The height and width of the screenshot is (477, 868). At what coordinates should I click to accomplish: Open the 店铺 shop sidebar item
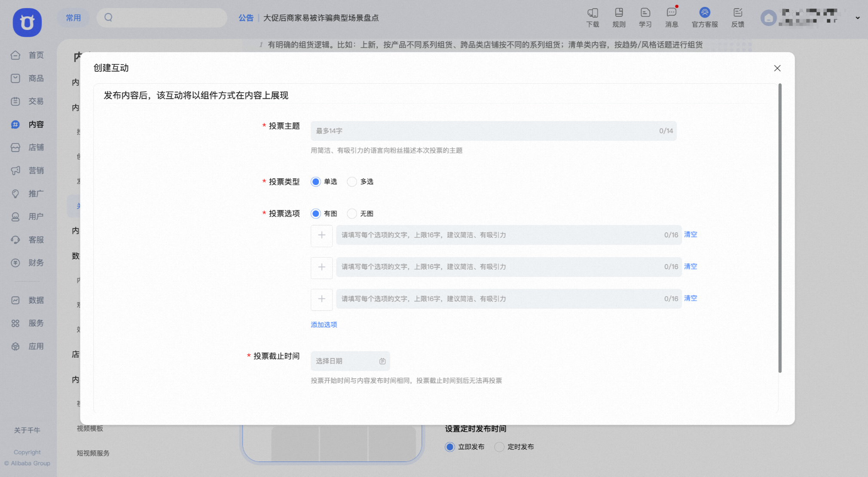coord(28,147)
